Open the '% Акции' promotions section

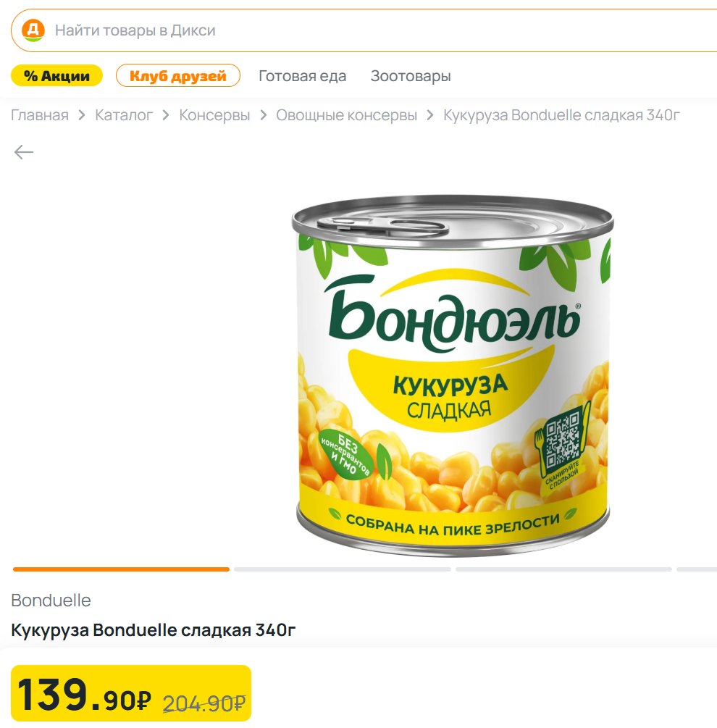pos(56,76)
